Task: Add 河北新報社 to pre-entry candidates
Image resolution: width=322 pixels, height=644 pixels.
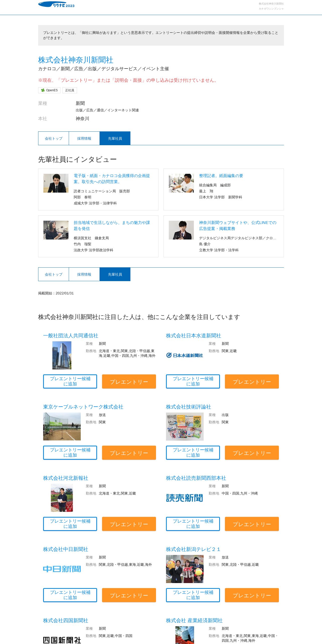Action: click(70, 524)
